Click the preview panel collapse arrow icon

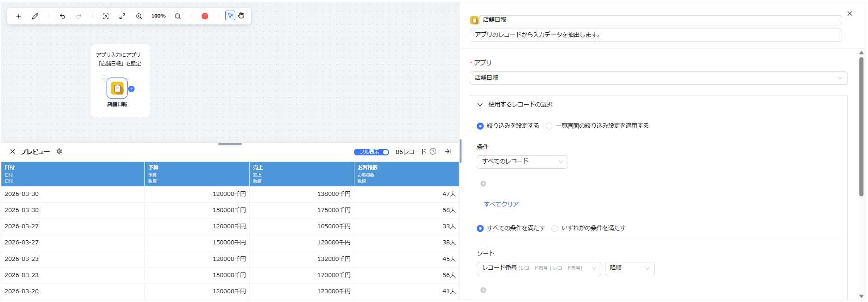coord(448,151)
